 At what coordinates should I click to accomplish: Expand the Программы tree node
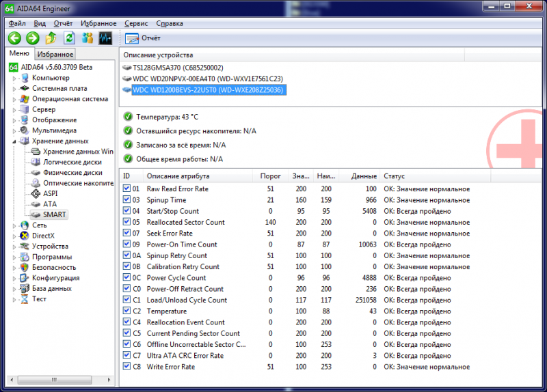pyautogui.click(x=14, y=257)
